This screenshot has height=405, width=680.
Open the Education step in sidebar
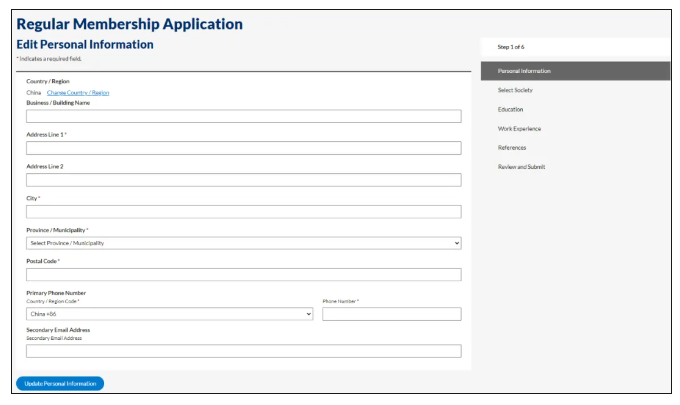click(x=510, y=109)
